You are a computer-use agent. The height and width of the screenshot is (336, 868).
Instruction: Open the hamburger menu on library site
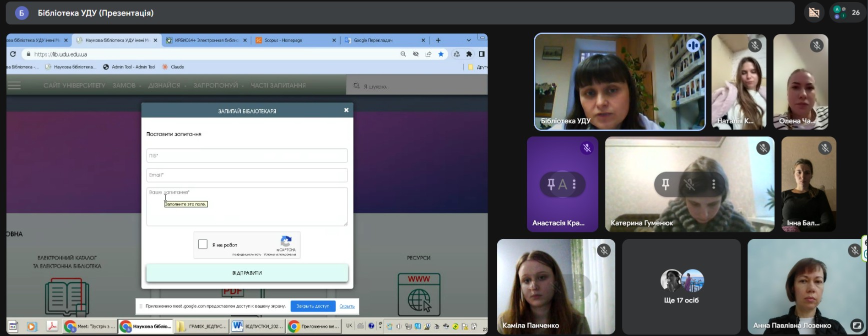click(15, 85)
